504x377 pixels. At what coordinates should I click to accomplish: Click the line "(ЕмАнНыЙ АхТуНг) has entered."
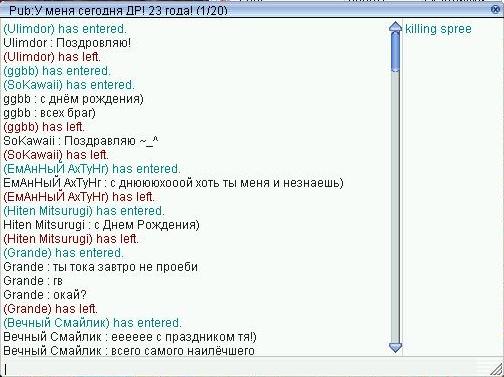click(x=92, y=169)
